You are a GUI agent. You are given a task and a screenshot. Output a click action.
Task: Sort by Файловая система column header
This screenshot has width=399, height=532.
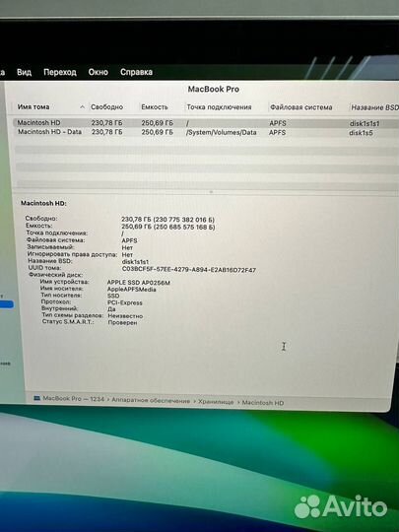(300, 107)
